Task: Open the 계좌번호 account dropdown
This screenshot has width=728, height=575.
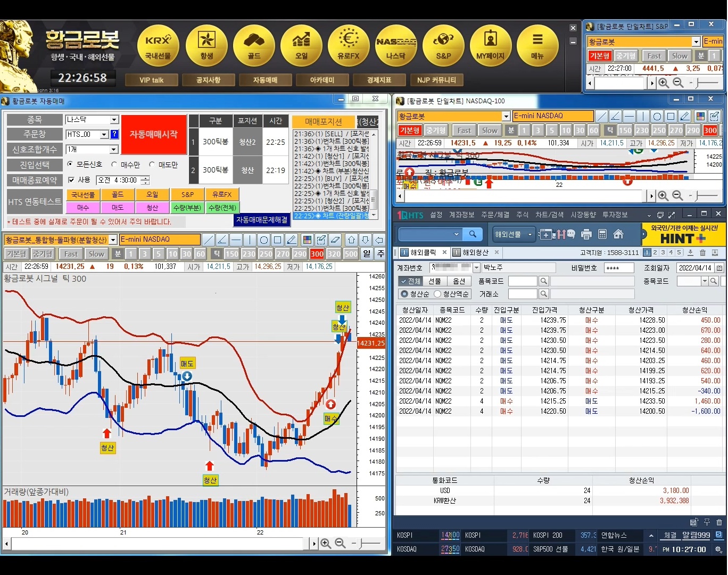Action: pyautogui.click(x=476, y=268)
